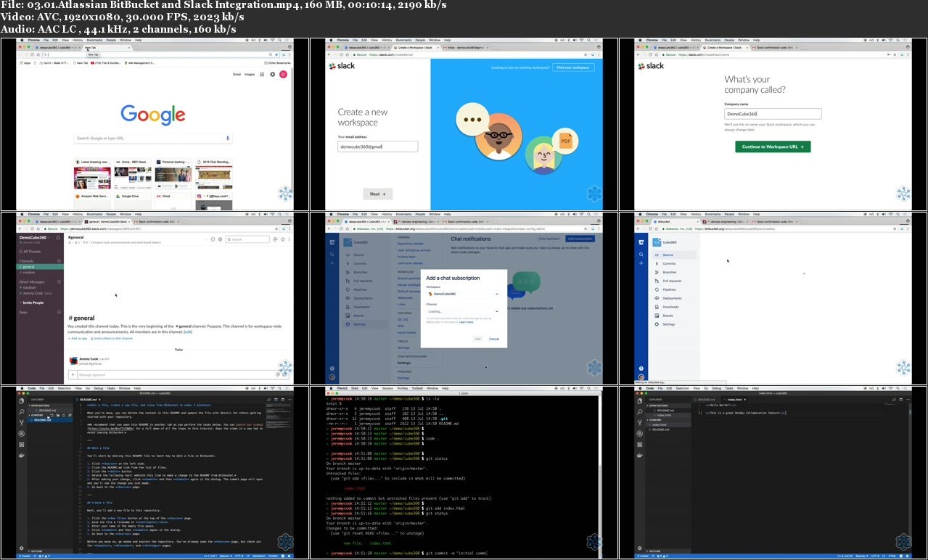Open Search icon in VS Code README window

coord(22,412)
